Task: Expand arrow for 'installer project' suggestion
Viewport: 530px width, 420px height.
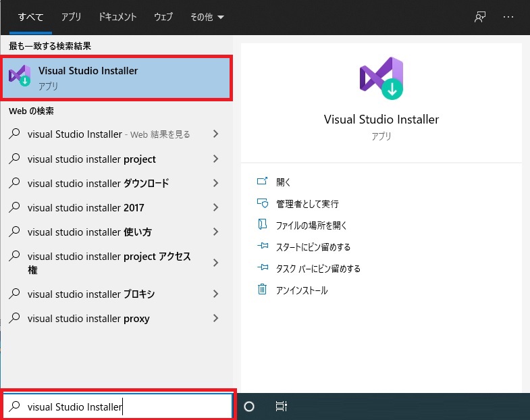Action: (215, 159)
